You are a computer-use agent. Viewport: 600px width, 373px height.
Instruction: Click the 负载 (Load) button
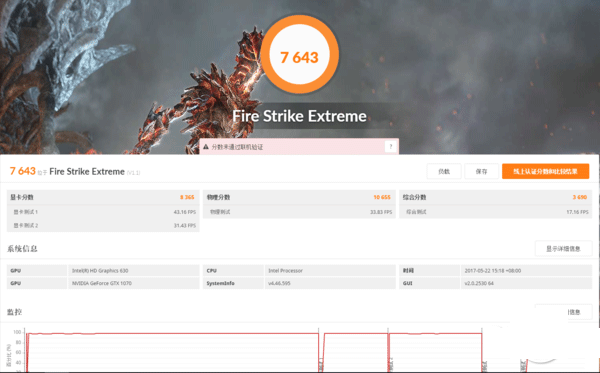tap(444, 171)
